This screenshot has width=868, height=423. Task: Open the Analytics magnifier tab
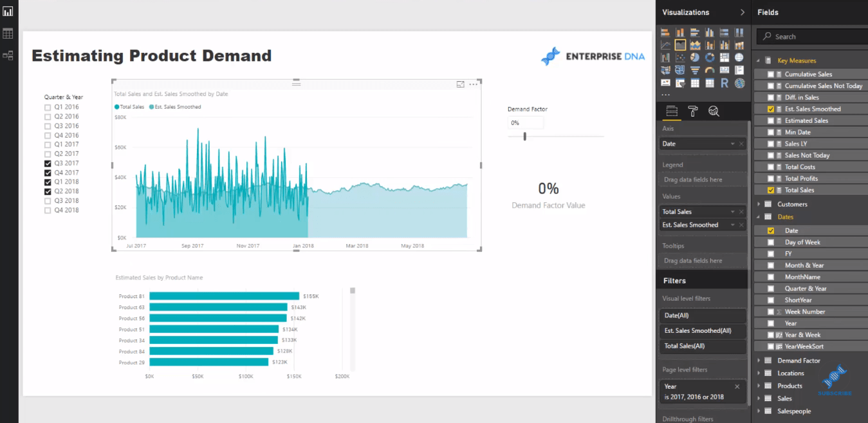pos(714,111)
